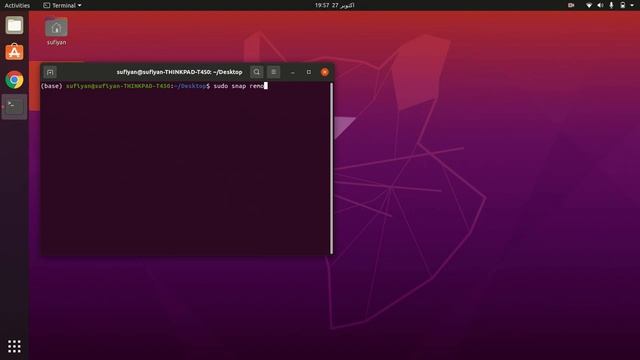
Task: Launch Ubuntu Software from the dock
Action: pyautogui.click(x=14, y=52)
